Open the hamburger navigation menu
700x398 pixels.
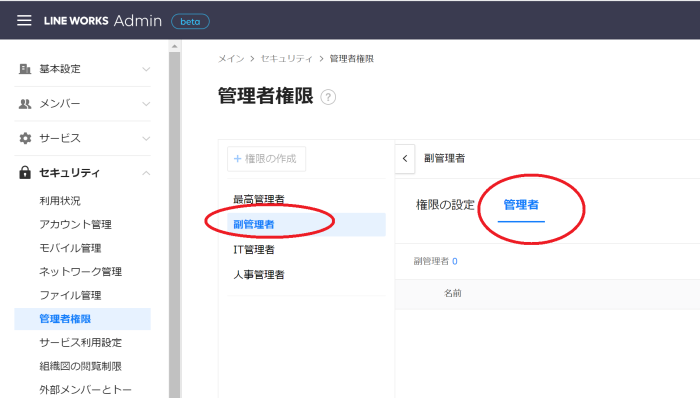pos(24,21)
